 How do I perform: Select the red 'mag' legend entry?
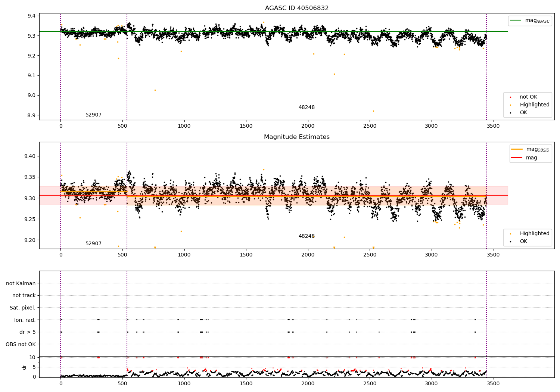click(524, 158)
